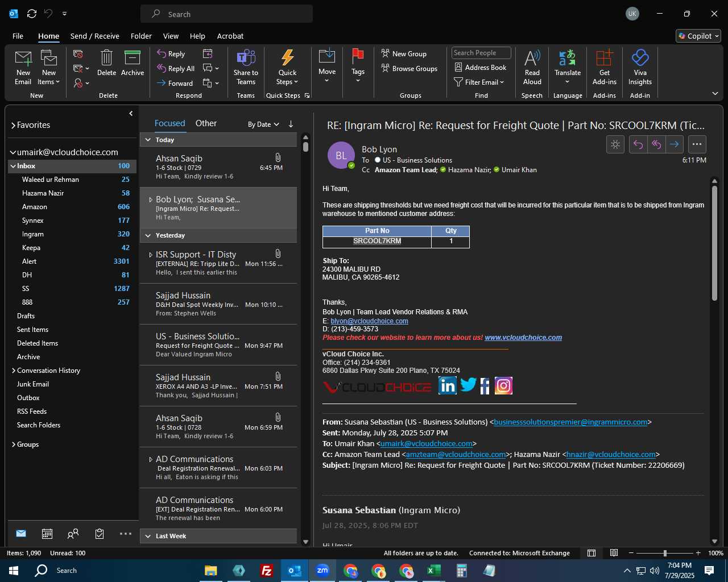Archive the selected message
Screen dimensions: 728x582
pos(133,63)
